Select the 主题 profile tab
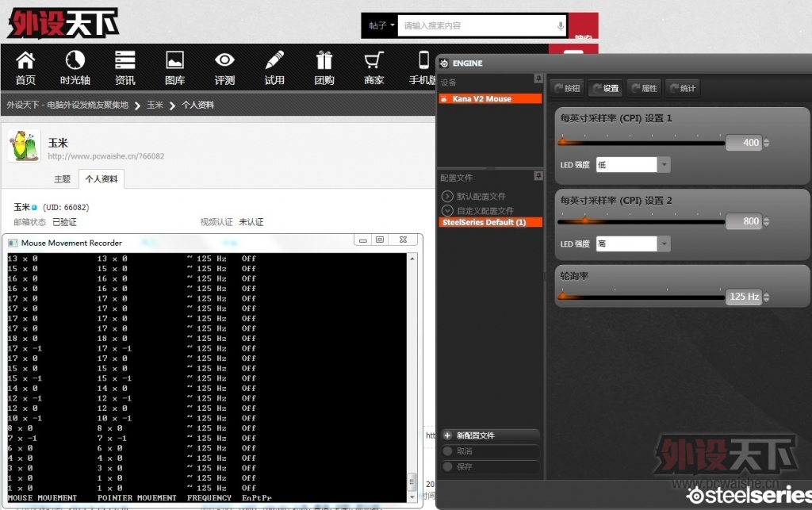 [62, 178]
